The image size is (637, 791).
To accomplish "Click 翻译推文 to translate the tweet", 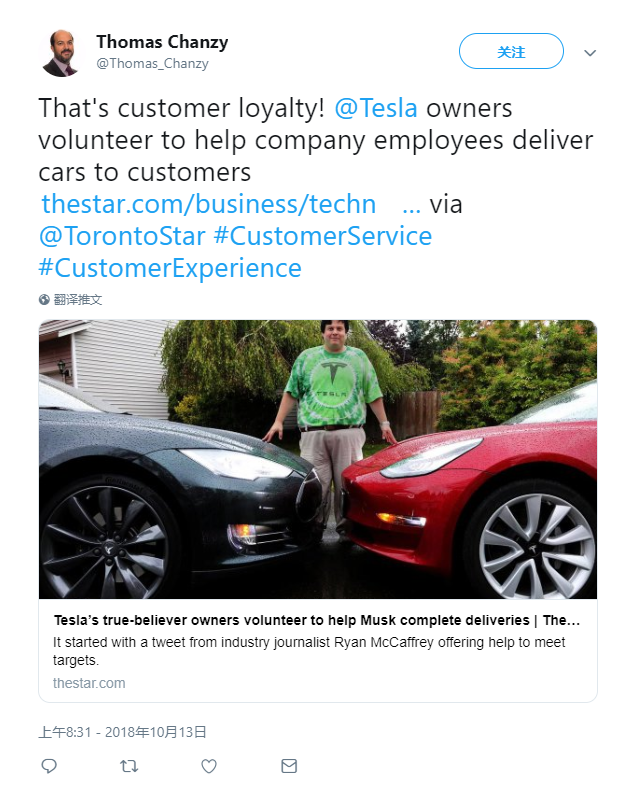I will tap(78, 299).
